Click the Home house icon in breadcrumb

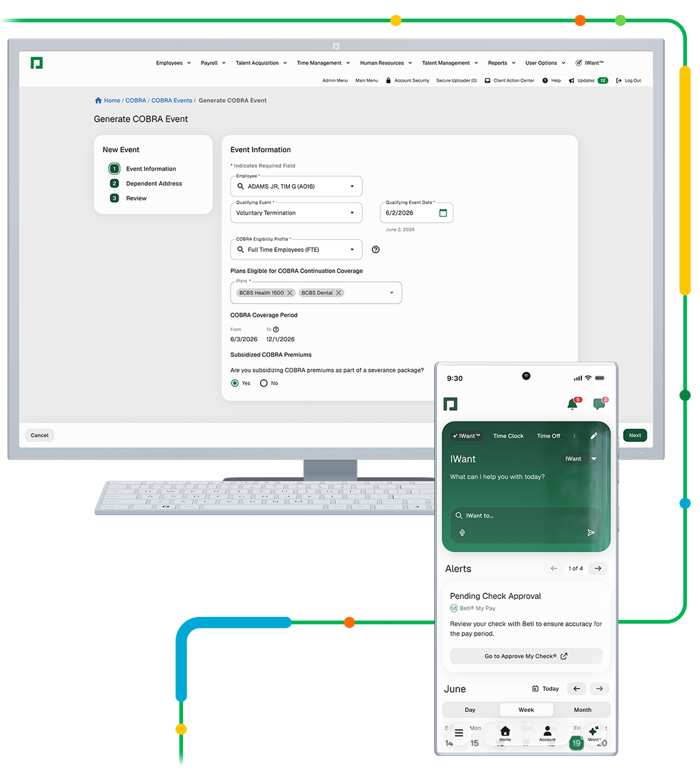click(x=98, y=101)
